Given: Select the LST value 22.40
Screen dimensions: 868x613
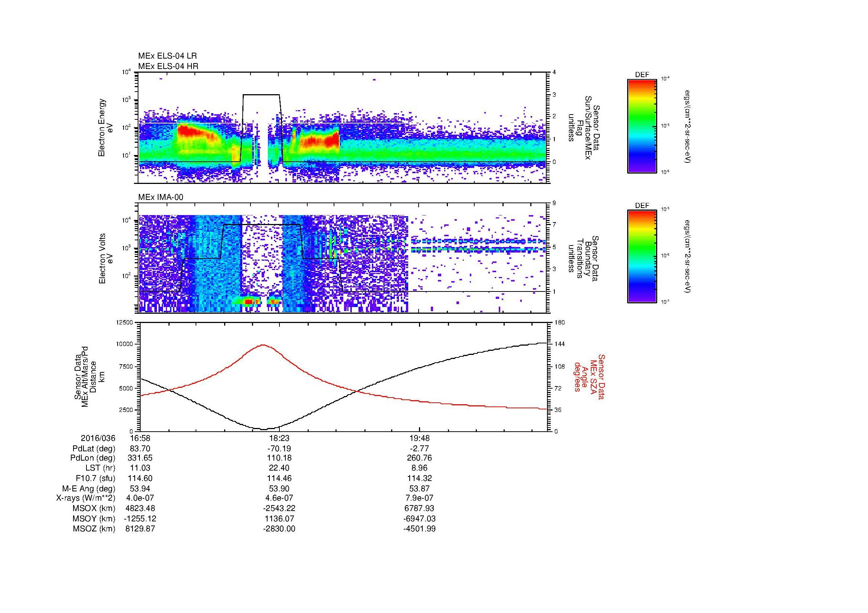Looking at the screenshot, I should [x=279, y=468].
